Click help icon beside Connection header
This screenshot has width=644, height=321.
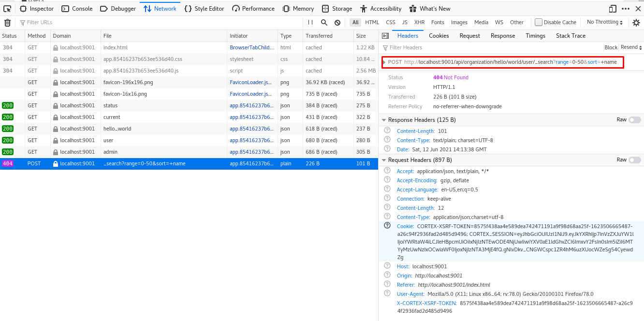tap(387, 199)
